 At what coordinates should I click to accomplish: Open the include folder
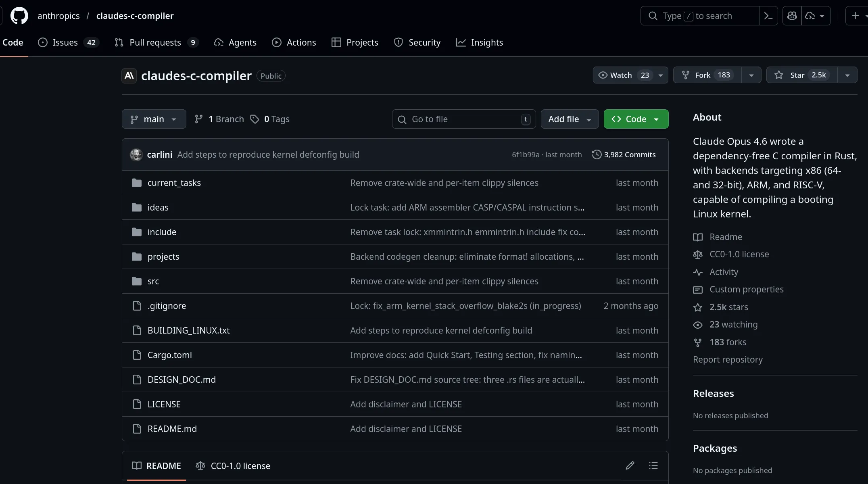click(x=162, y=232)
